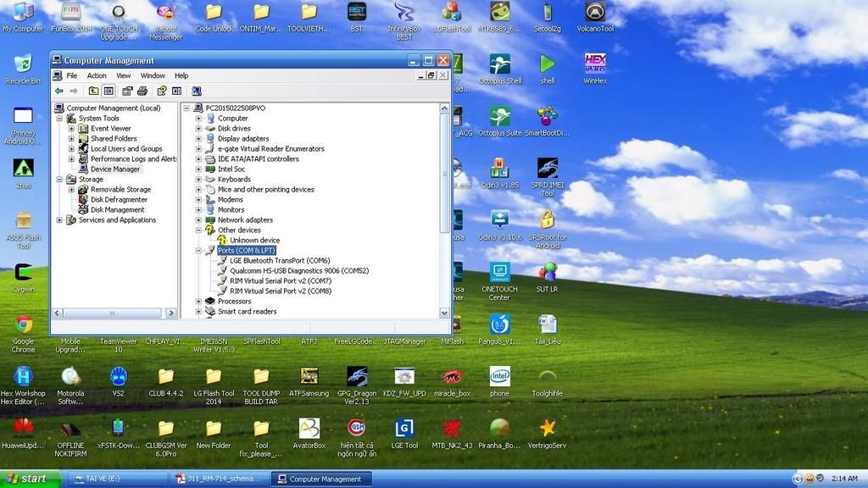Expand the Modems node

click(198, 200)
